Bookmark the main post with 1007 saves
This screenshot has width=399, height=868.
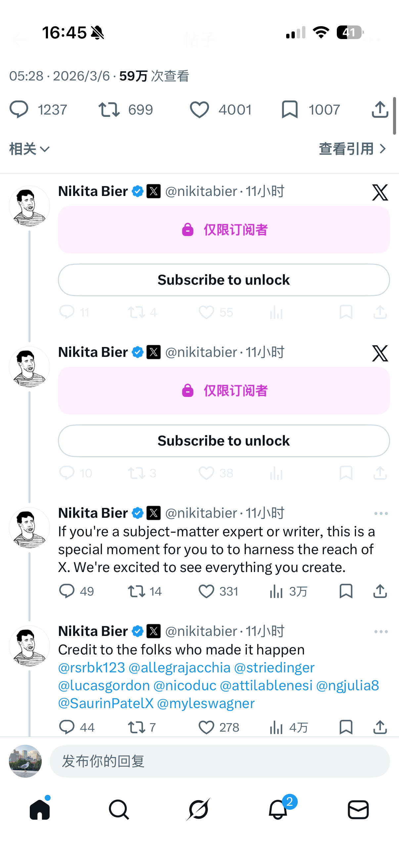point(289,110)
